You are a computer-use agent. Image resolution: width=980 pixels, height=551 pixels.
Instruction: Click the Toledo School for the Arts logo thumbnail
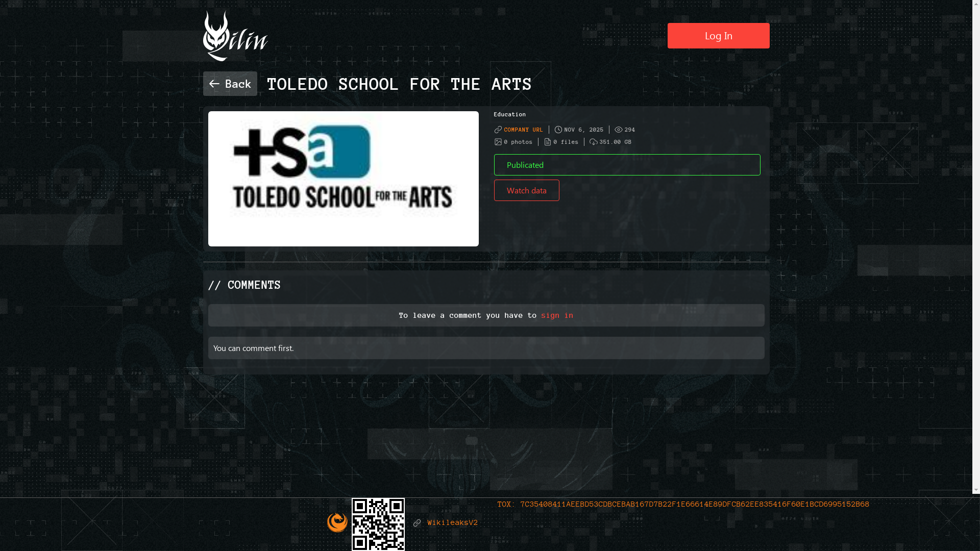[343, 179]
